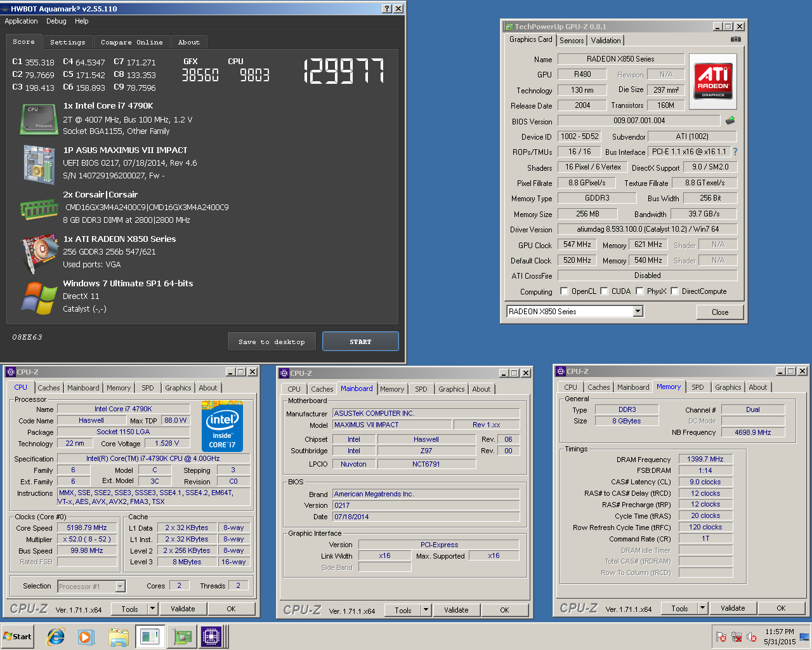Image resolution: width=812 pixels, height=650 pixels.
Task: Click Tools button in CPU-Z CPU window
Action: 129,609
